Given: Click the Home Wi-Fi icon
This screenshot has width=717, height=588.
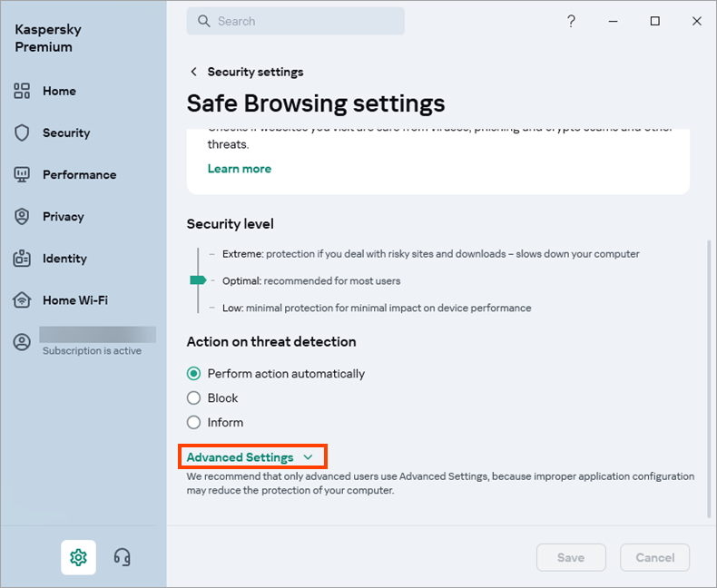Looking at the screenshot, I should tap(23, 300).
